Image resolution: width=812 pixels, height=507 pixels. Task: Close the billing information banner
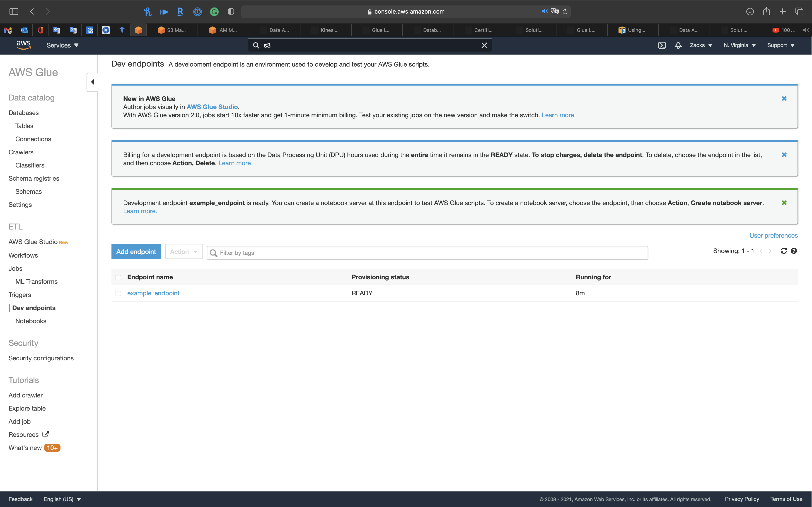coord(784,155)
